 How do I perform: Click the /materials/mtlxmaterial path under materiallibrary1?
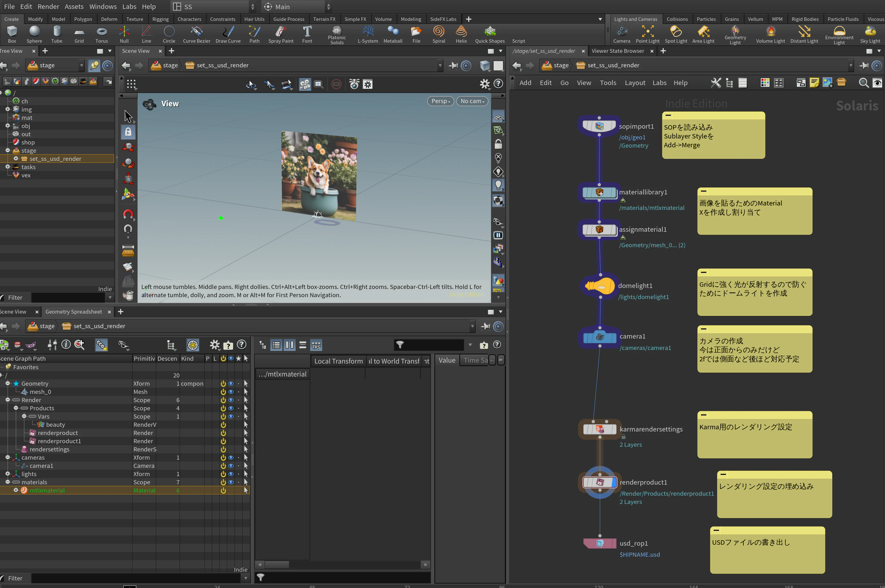click(652, 208)
